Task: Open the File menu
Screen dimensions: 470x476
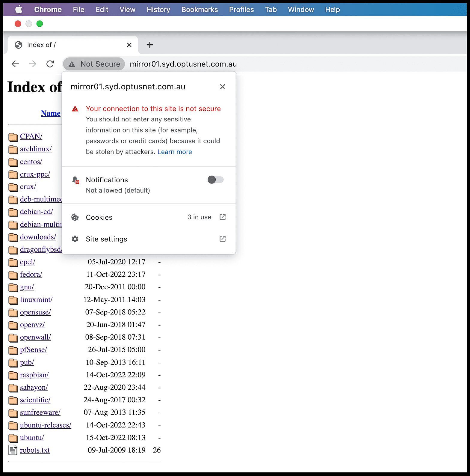Action: tap(78, 10)
